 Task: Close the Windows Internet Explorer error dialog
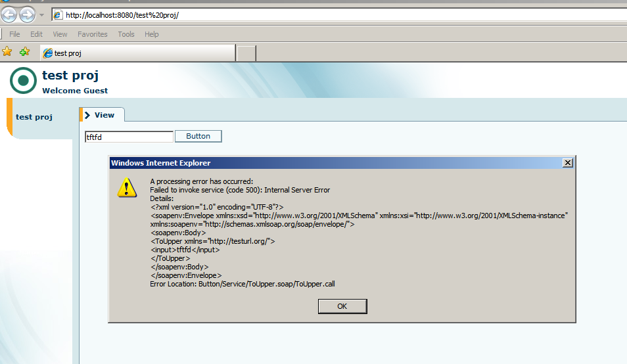pyautogui.click(x=568, y=163)
